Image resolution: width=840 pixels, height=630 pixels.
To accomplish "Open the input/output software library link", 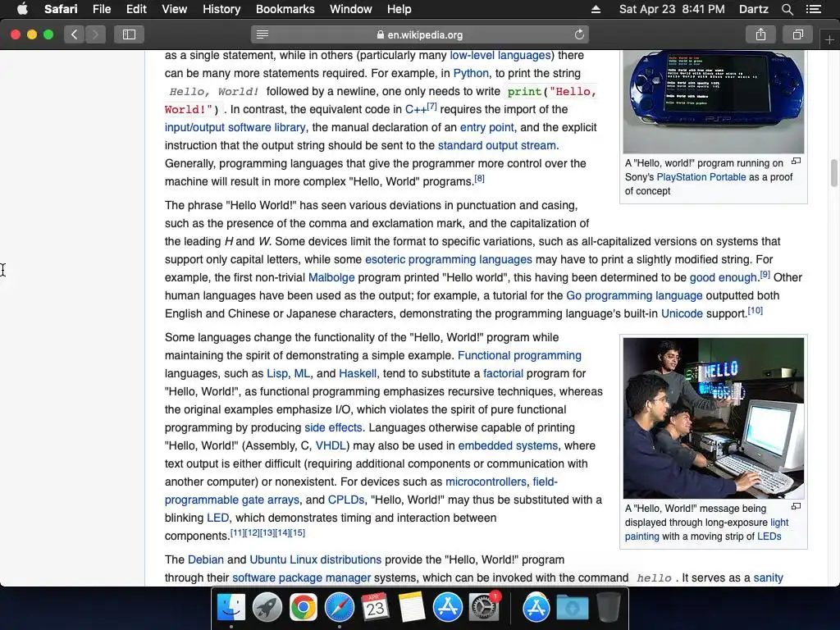I will 235,127.
